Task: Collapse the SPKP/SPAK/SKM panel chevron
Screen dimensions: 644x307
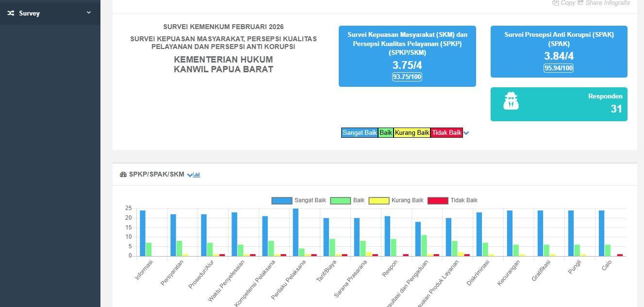Action: (x=190, y=175)
